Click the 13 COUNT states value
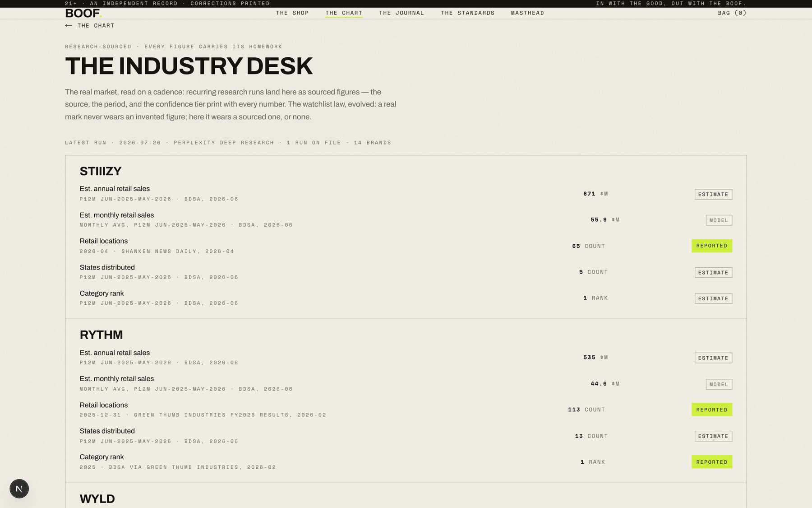This screenshot has height=508, width=812. (591, 436)
